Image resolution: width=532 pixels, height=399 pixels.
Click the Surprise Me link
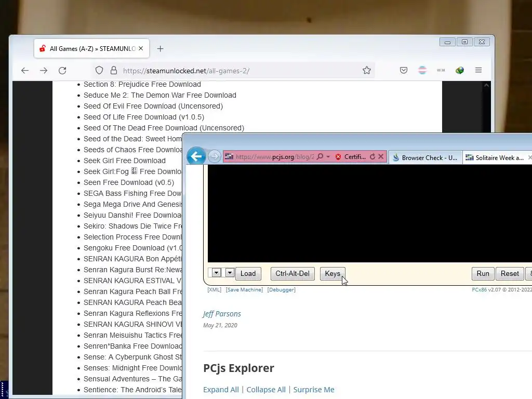314,390
